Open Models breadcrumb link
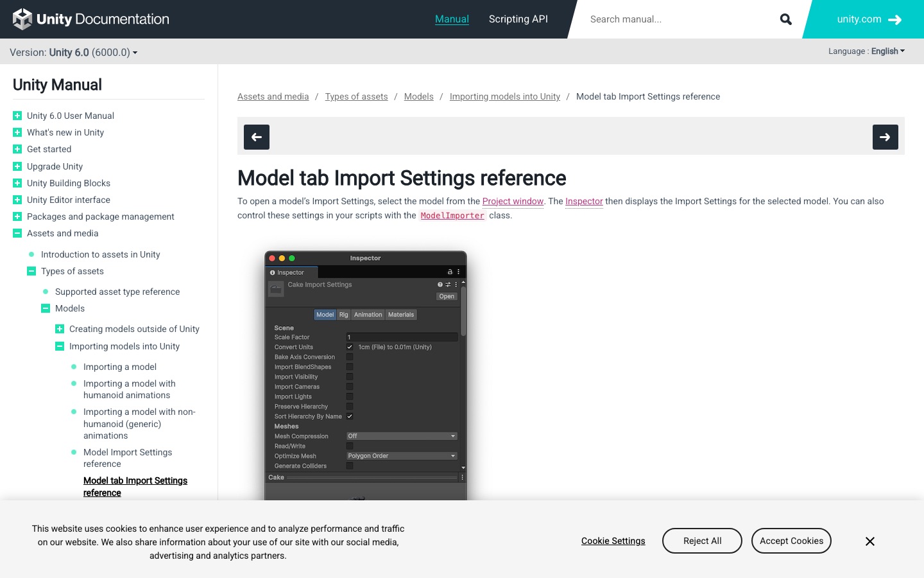The width and height of the screenshot is (924, 578). click(418, 96)
